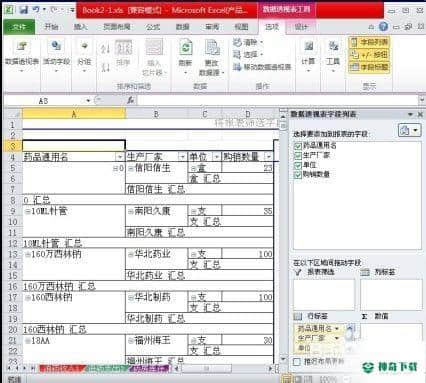Click the Refresh (刷新) icon in ribbon

(x=186, y=47)
